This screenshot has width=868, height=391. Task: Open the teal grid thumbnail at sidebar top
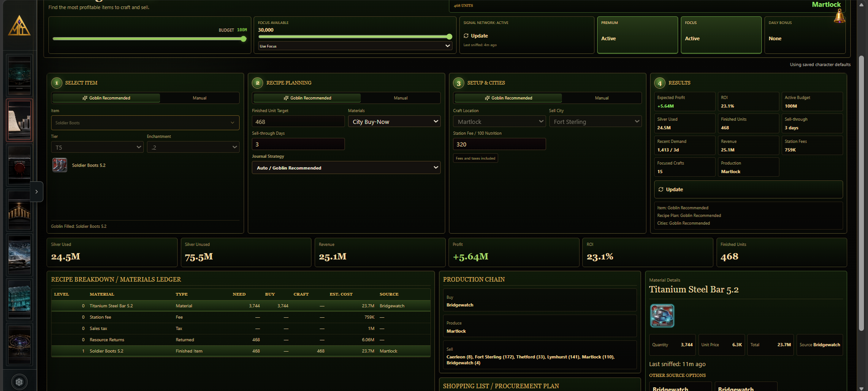[20, 75]
